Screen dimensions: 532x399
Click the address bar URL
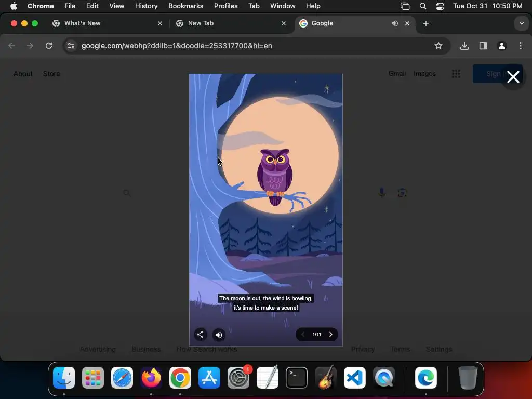[x=177, y=46]
